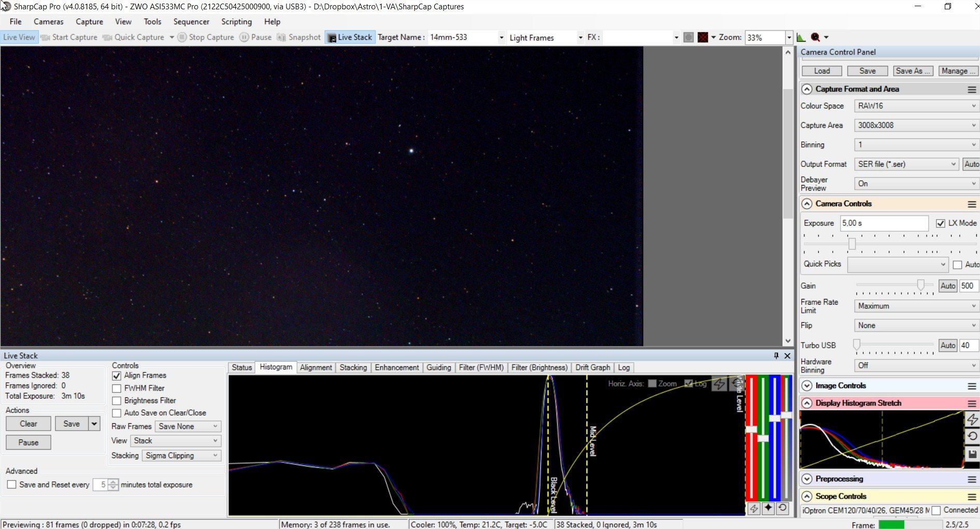
Task: Open the Debayer Preview dropdown
Action: pos(916,183)
